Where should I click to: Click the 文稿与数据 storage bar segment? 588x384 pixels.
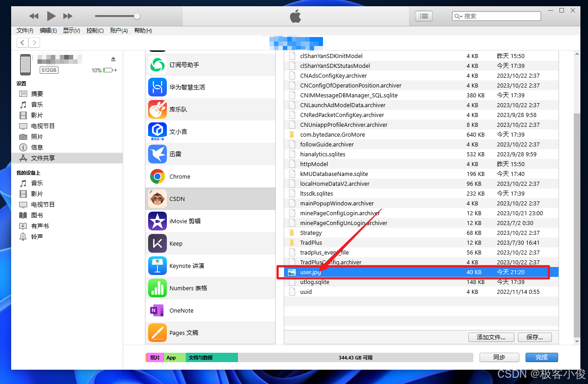click(211, 358)
